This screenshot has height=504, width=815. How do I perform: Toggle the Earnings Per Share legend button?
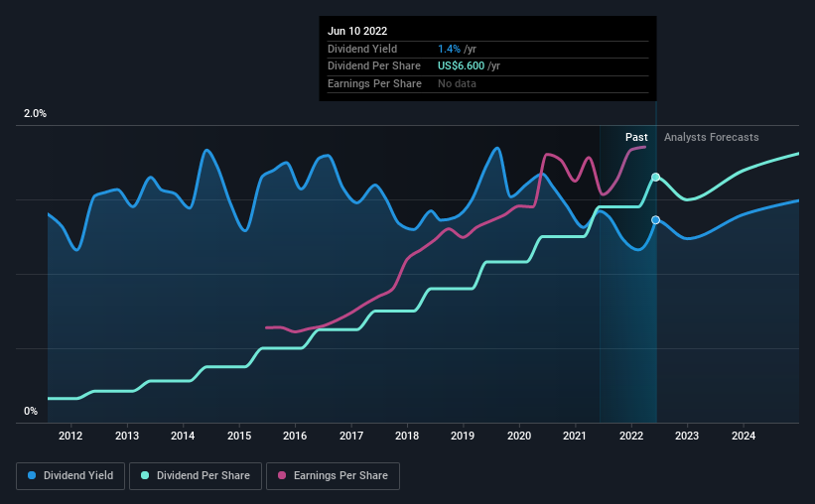click(333, 476)
